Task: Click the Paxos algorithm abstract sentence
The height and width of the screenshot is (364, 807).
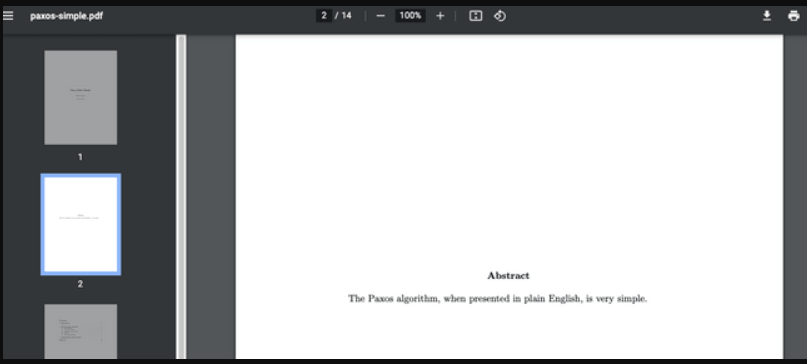Action: tap(497, 299)
